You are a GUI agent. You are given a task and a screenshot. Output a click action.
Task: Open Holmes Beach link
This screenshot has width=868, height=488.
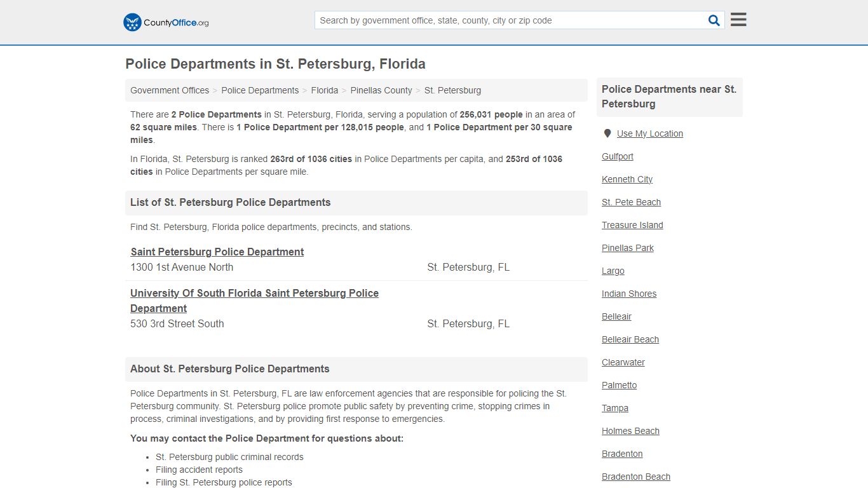(x=630, y=431)
